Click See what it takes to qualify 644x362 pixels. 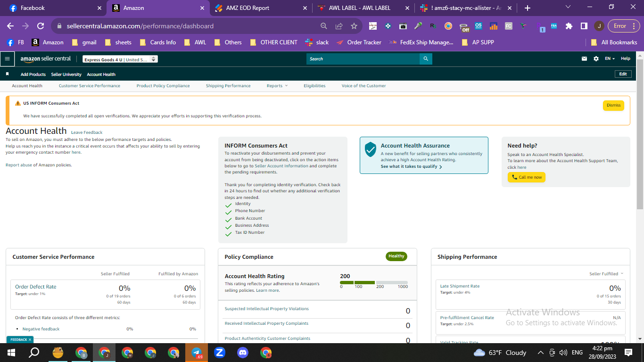(x=412, y=166)
